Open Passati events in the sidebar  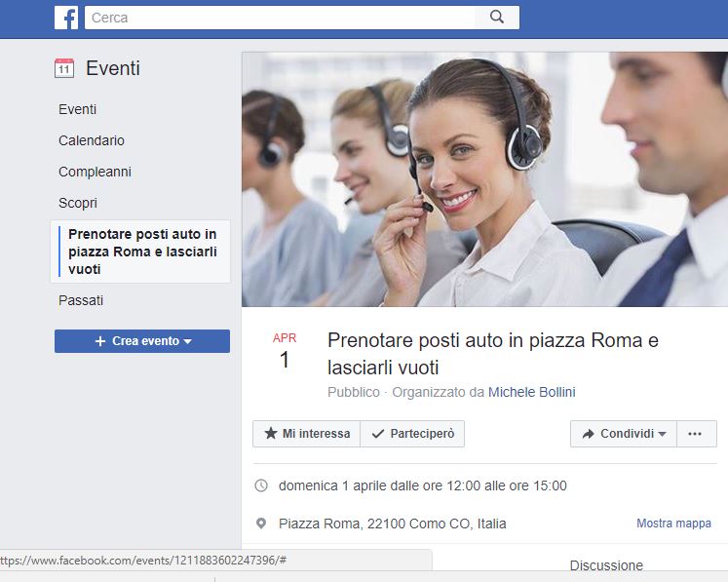[81, 300]
